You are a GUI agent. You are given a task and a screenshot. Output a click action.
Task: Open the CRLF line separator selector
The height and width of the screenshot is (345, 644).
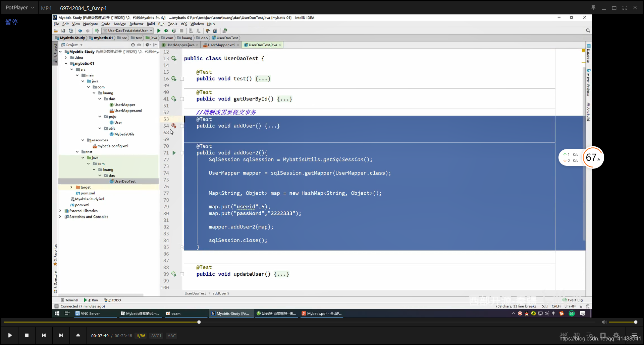click(556, 306)
